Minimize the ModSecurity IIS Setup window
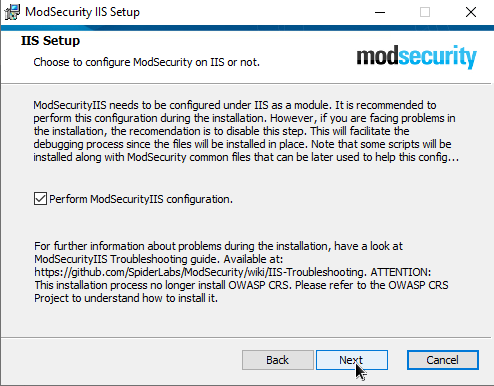This screenshot has width=494, height=386. (x=380, y=12)
